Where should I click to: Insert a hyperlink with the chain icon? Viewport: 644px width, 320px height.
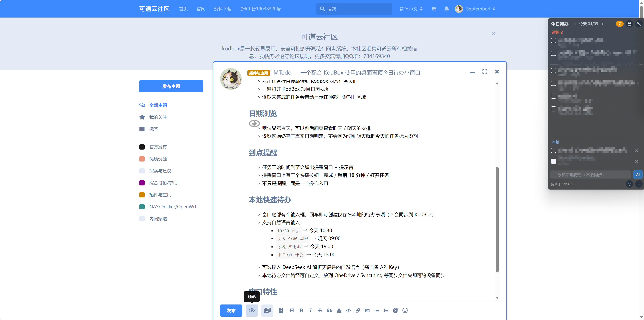358,311
